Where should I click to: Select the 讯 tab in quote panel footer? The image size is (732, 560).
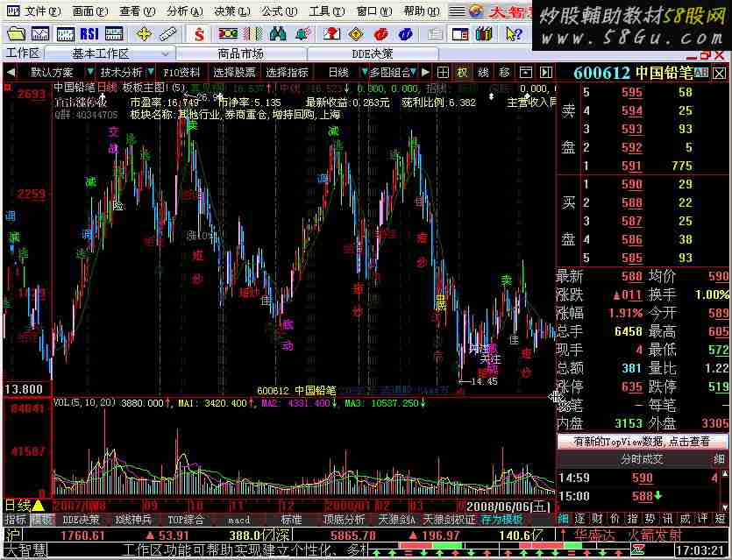(668, 519)
